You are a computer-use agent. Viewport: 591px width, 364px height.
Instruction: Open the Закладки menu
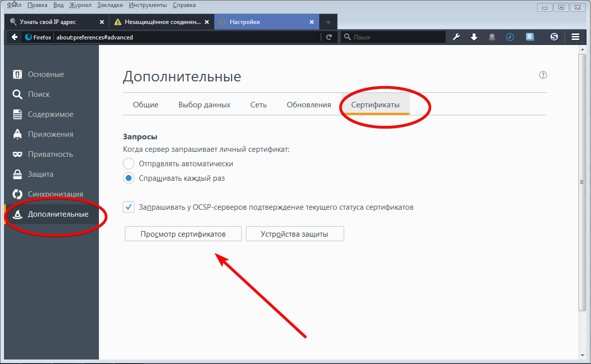click(x=110, y=5)
